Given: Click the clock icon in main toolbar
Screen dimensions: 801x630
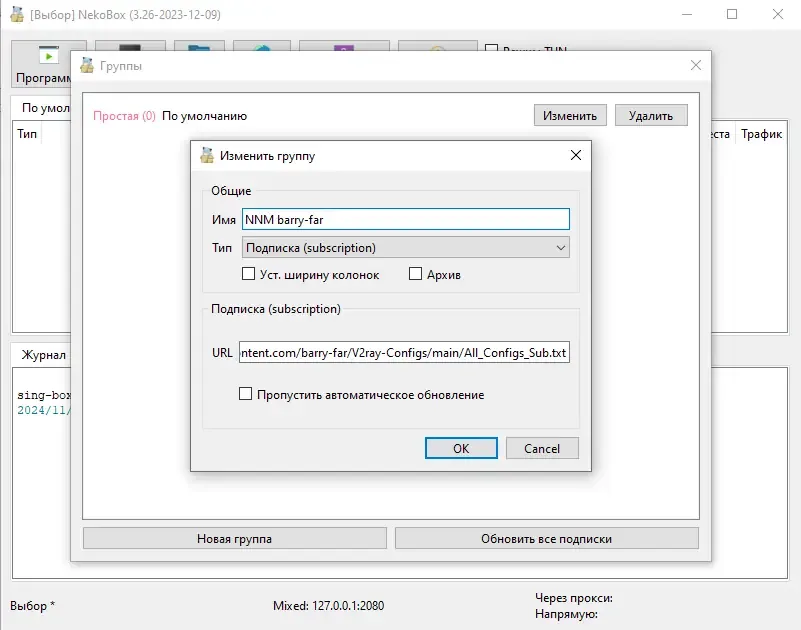Looking at the screenshot, I should point(436,46).
